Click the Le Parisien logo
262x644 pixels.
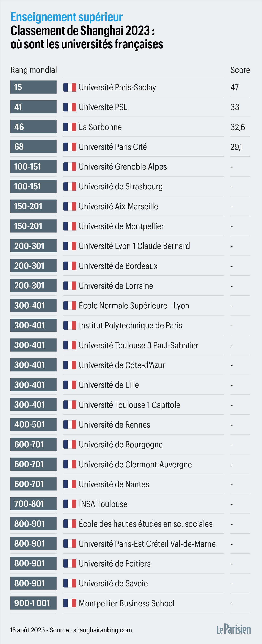tap(233, 630)
